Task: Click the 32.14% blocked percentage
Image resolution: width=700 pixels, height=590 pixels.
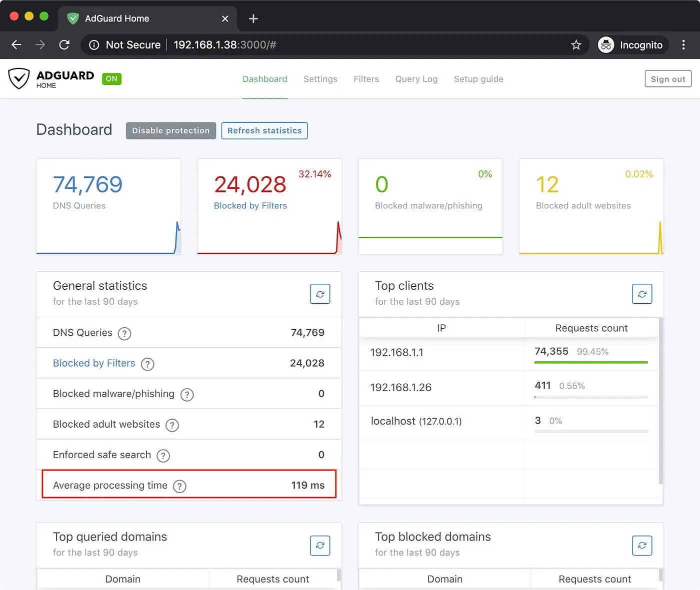Action: point(315,174)
